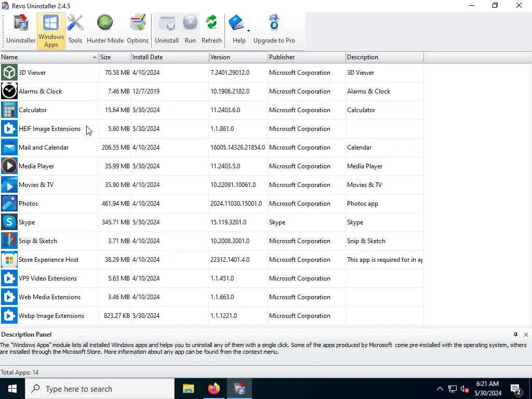Click version 16005.14326.21854.0 for Mail and Calendar
This screenshot has height=399, width=532.
tap(237, 147)
